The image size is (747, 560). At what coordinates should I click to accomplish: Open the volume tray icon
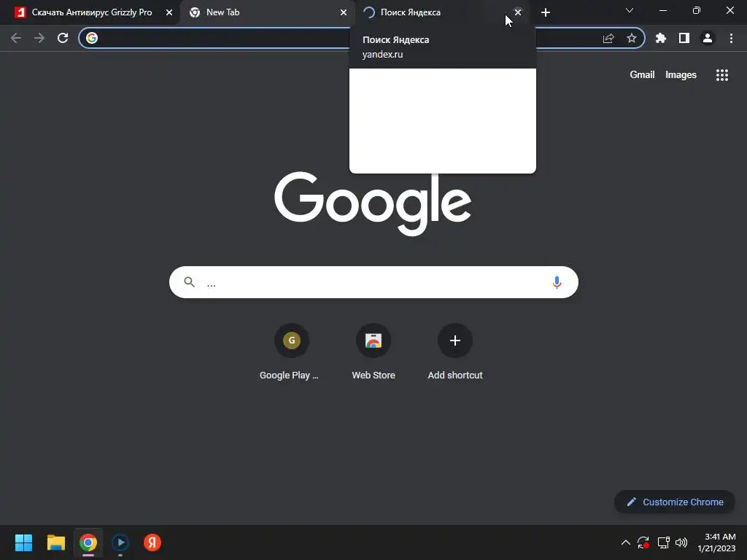[681, 542]
